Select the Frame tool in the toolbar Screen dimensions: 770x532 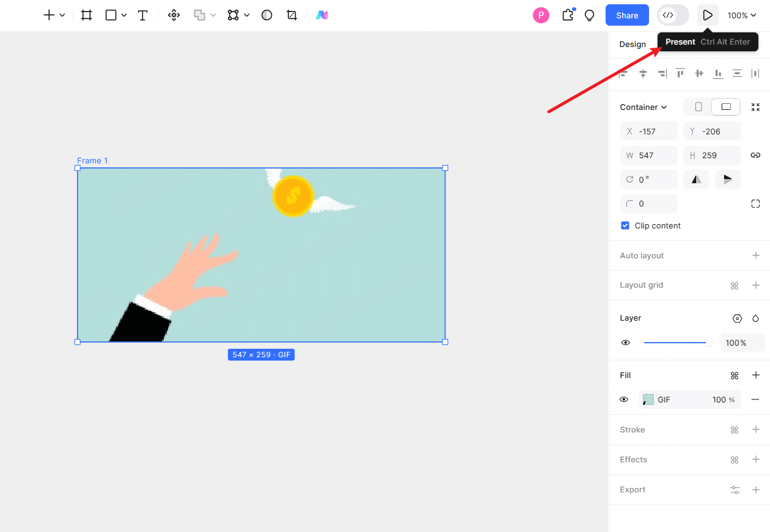(87, 15)
